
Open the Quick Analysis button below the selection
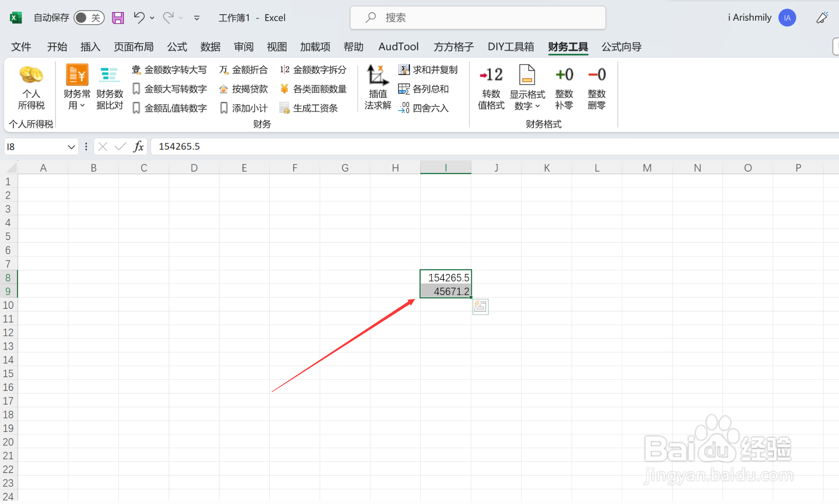coord(480,307)
